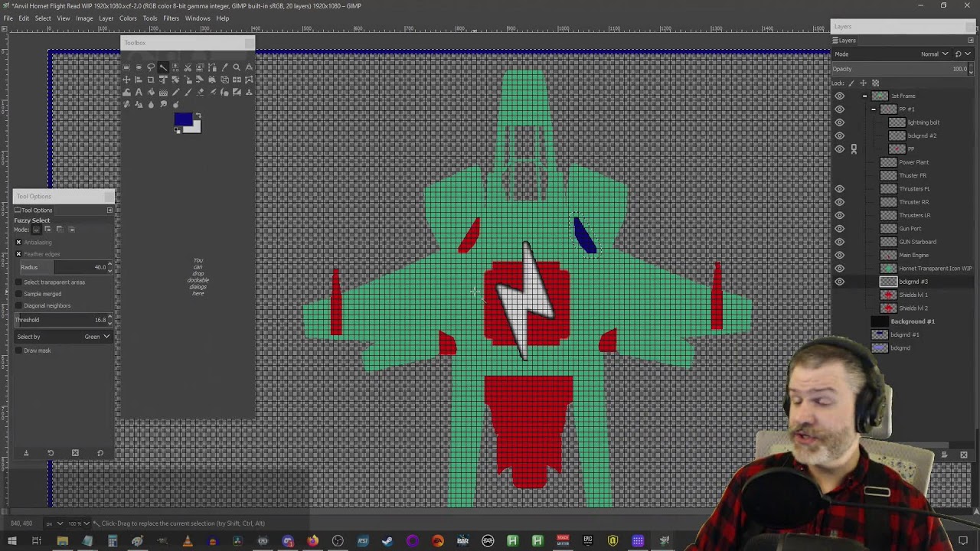Pick the Scissors Select tool
Image resolution: width=980 pixels, height=551 pixels.
click(x=188, y=67)
